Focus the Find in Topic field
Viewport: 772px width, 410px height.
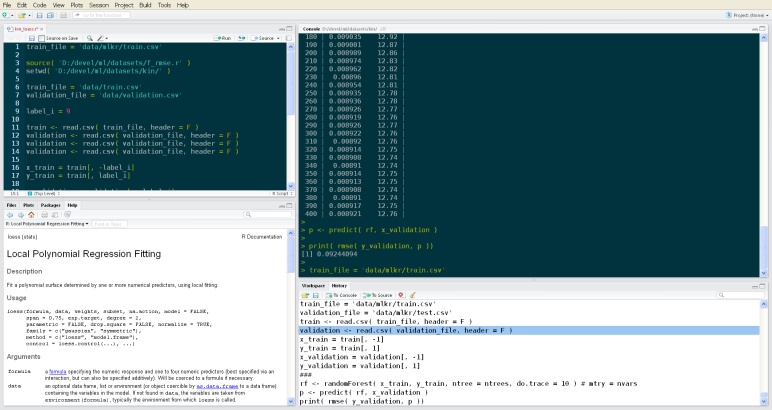[109, 224]
